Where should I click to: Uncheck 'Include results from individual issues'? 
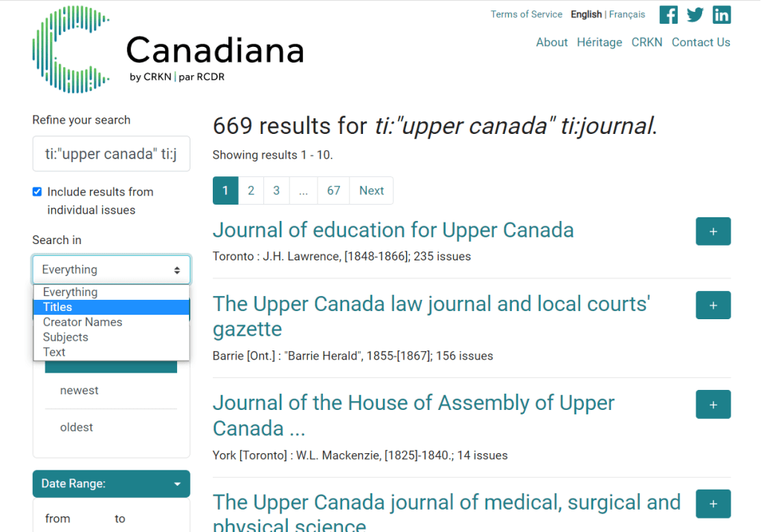tap(36, 191)
